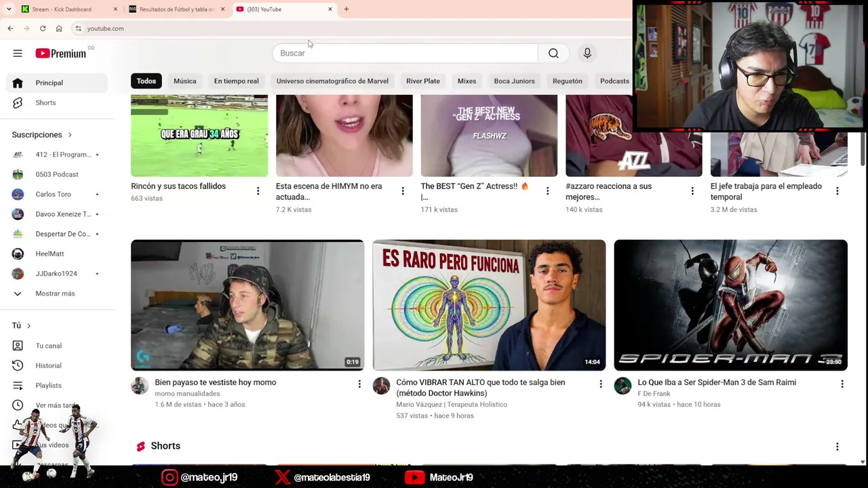This screenshot has height=488, width=868.
Task: Open the Tu canal sidebar entry
Action: pyautogui.click(x=58, y=346)
